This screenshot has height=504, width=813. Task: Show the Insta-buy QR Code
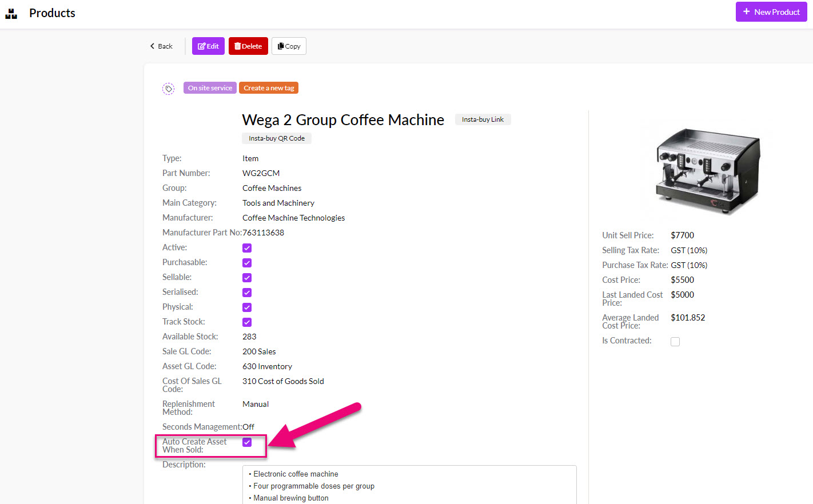277,138
